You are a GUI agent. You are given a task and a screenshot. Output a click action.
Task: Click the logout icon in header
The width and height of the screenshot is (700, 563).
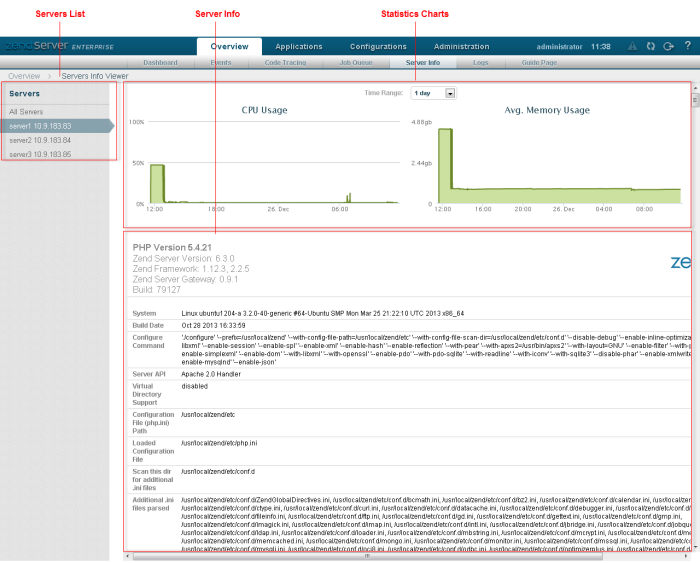668,46
